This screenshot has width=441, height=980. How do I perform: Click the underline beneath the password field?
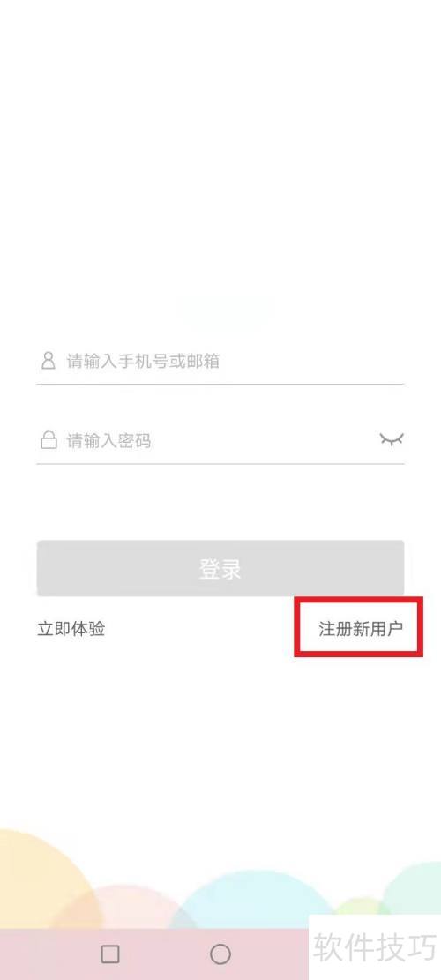click(220, 463)
